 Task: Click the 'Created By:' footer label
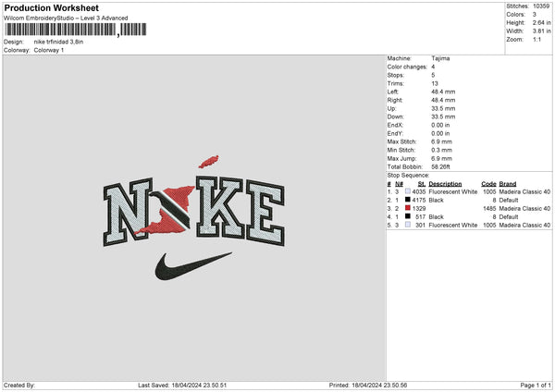[x=19, y=386]
